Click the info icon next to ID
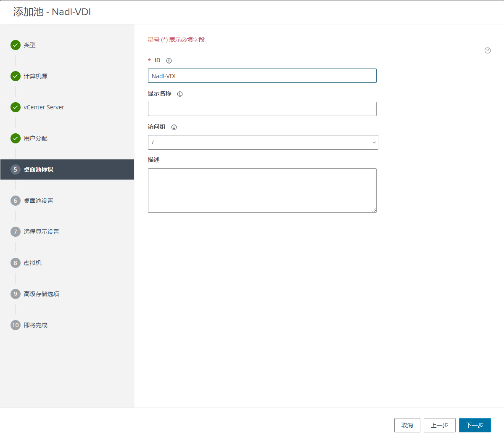Screen dimensions: 504x442 (169, 61)
